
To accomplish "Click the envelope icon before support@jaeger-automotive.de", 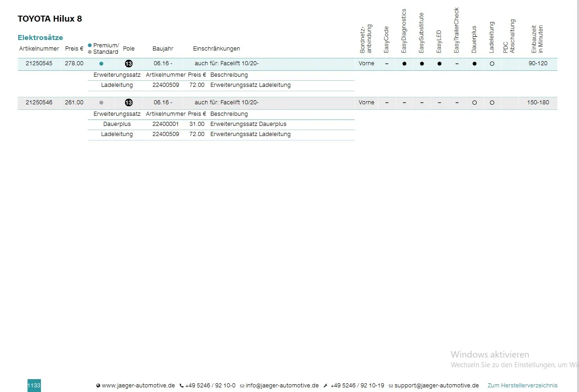I will pyautogui.click(x=391, y=386).
